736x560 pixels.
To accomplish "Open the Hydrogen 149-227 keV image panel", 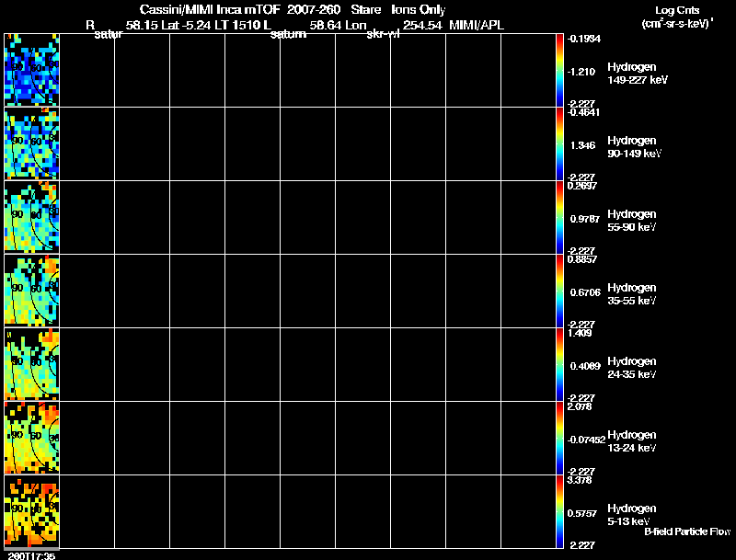I will point(32,70).
